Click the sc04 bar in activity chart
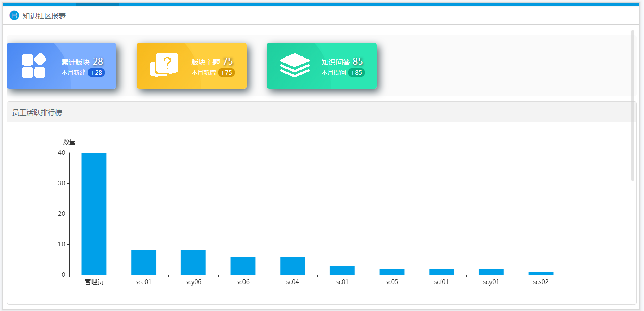 pos(292,266)
